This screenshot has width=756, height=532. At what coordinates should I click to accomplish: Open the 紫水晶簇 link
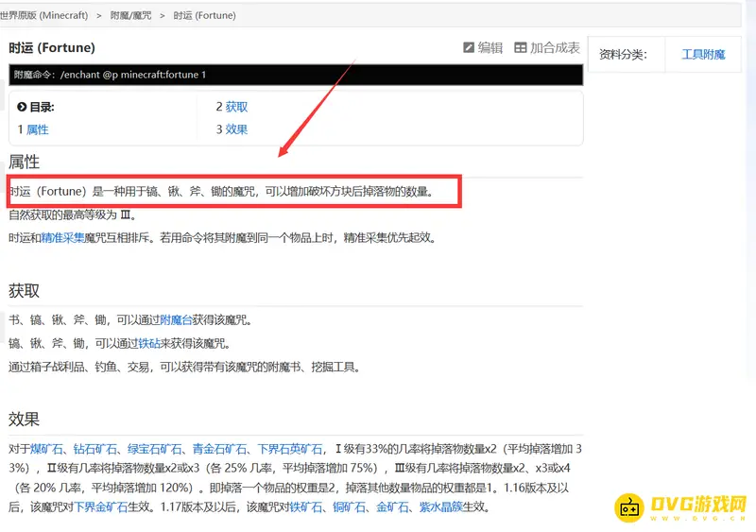click(440, 507)
